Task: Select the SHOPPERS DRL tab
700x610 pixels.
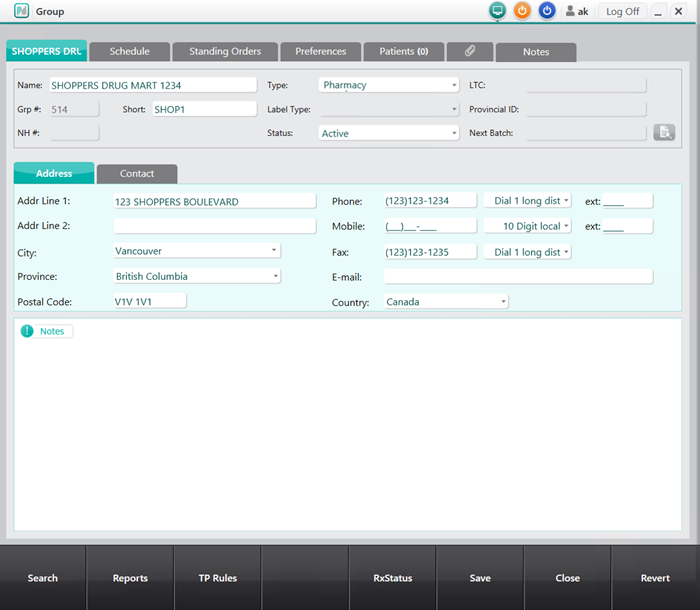Action: (x=46, y=51)
